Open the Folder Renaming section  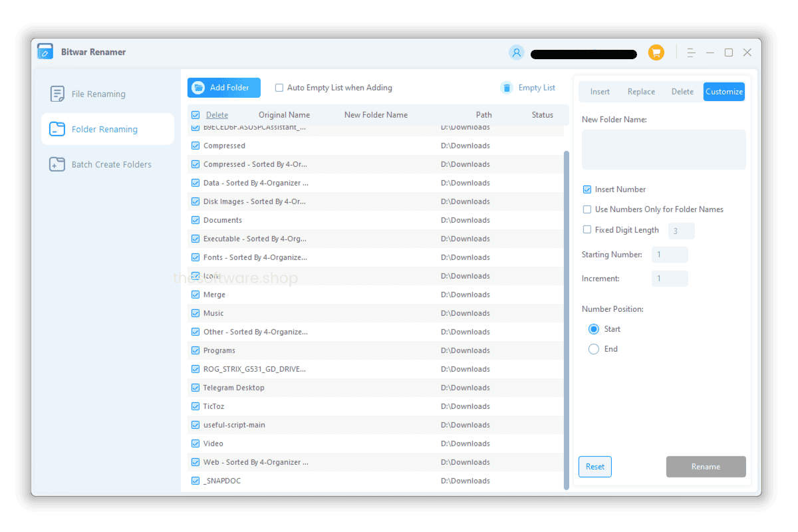click(x=108, y=129)
